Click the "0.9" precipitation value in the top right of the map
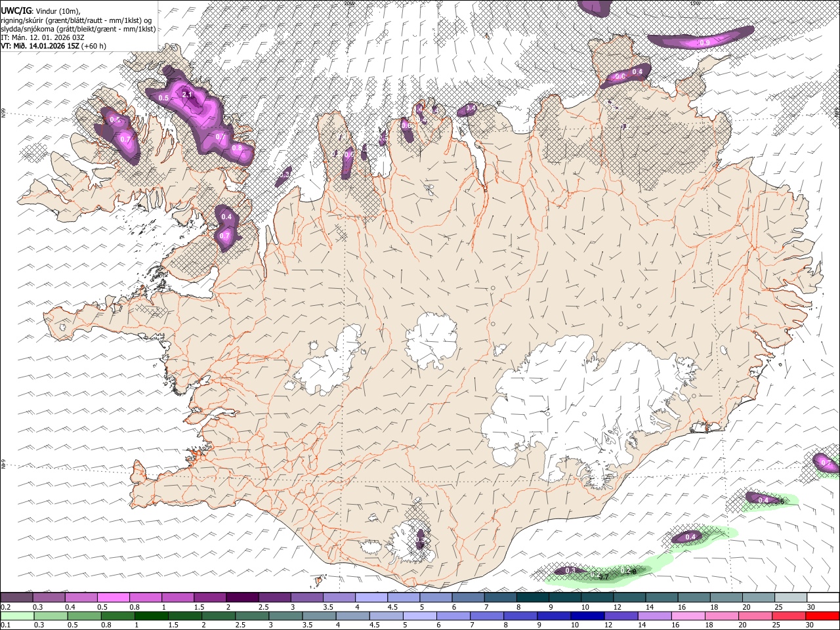Image resolution: width=840 pixels, height=630 pixels. pyautogui.click(x=705, y=43)
